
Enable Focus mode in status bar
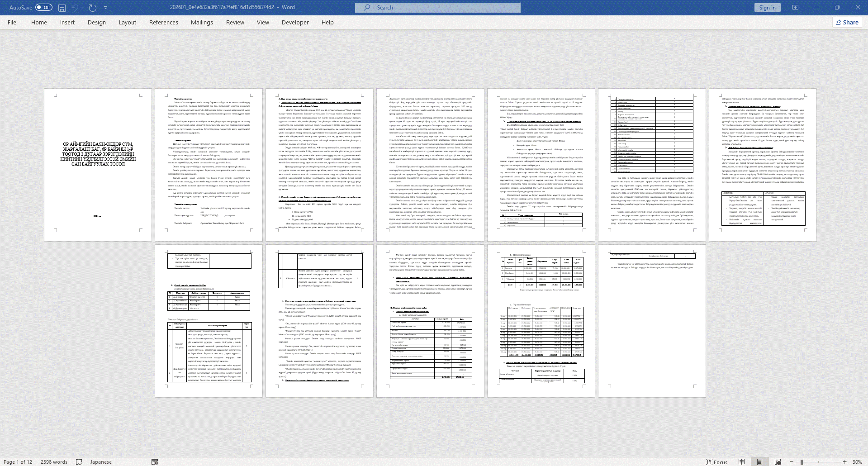coord(716,462)
